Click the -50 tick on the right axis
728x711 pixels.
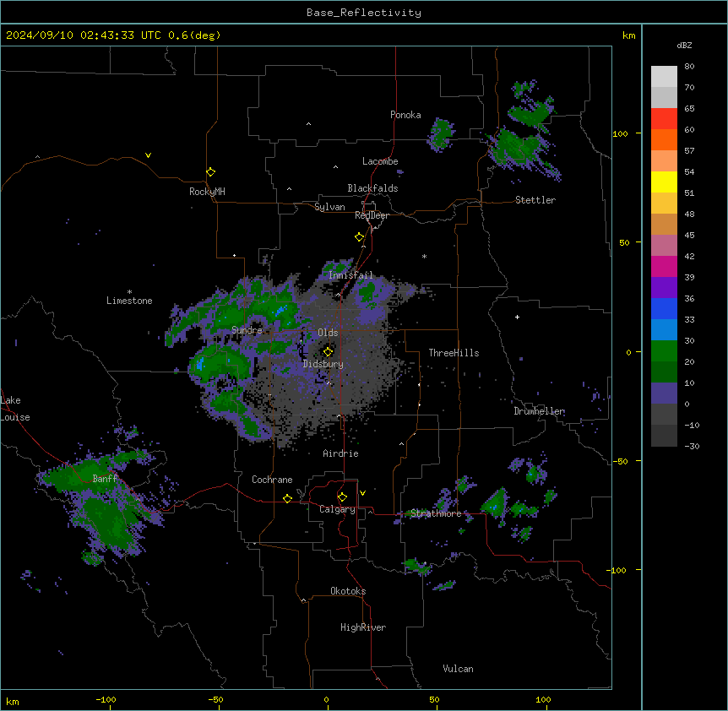[x=620, y=461]
